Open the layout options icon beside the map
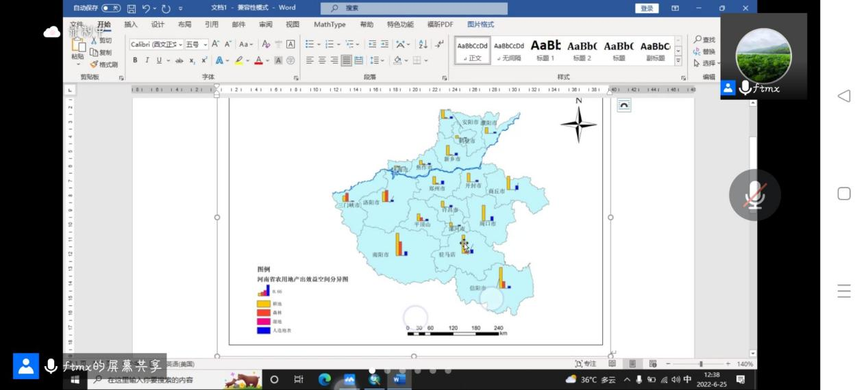 coord(623,105)
